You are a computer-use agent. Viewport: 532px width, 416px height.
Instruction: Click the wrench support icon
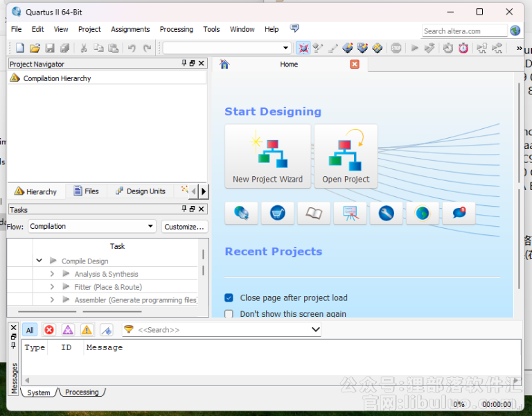(386, 214)
